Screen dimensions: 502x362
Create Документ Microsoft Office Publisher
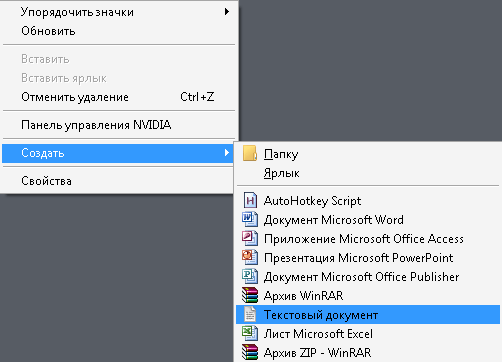click(x=368, y=277)
